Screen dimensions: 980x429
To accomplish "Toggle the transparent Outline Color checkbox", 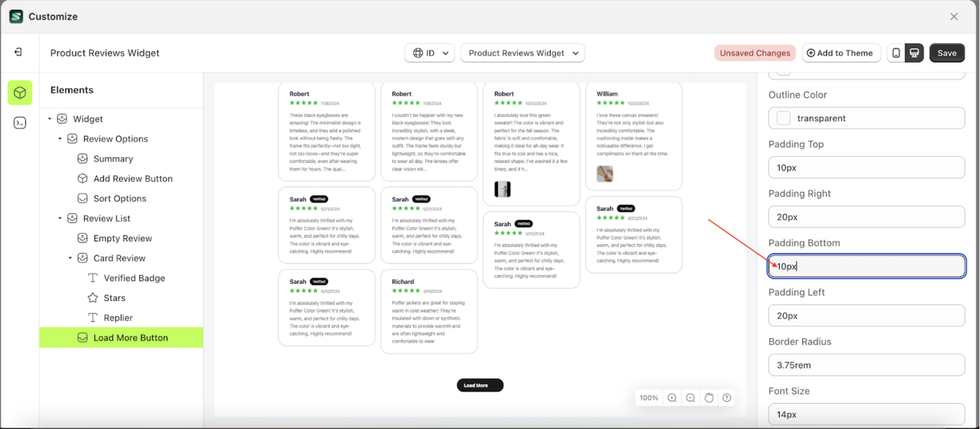I will pos(783,118).
